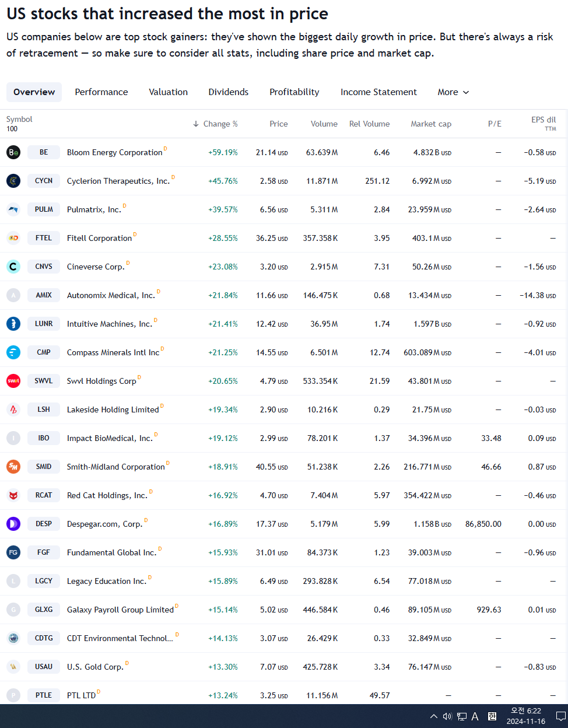Click the FTEL ticker symbol badge
This screenshot has height=728, width=568.
44,238
